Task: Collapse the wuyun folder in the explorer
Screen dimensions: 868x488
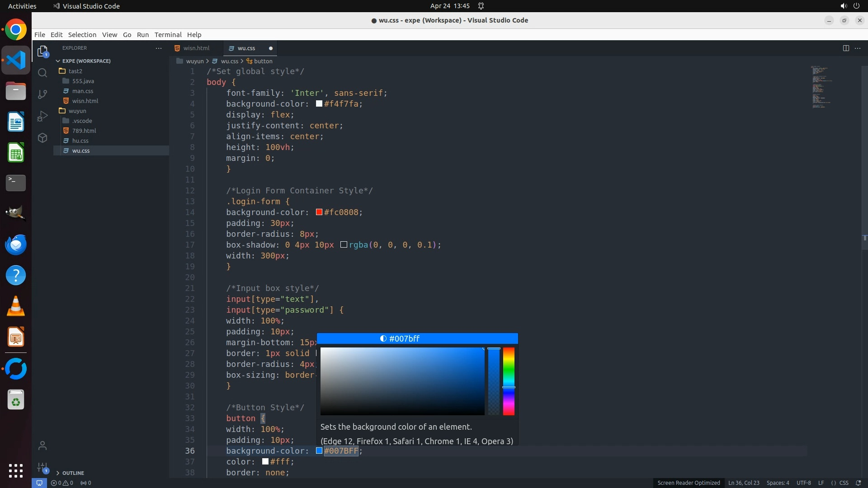Action: pos(77,111)
